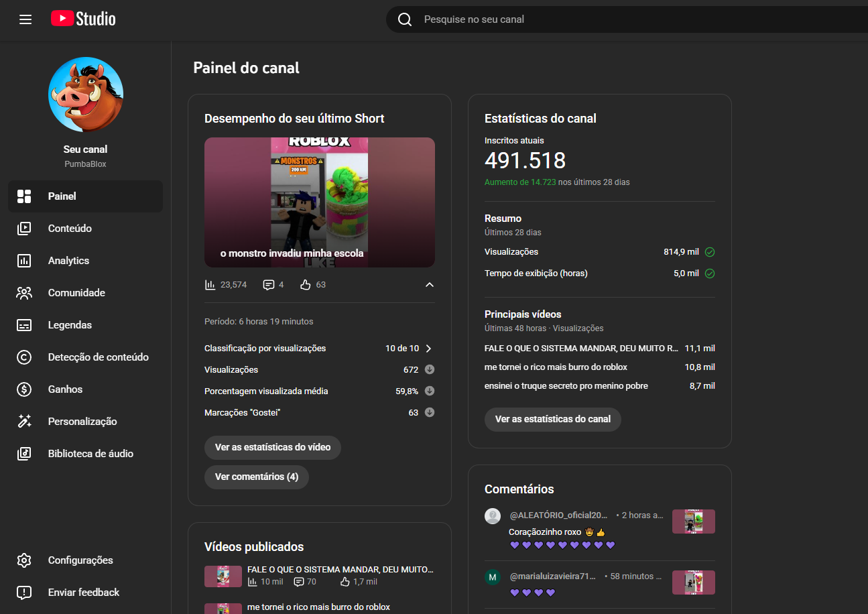Open Biblioteca de áudio
868x614 pixels.
click(x=90, y=454)
